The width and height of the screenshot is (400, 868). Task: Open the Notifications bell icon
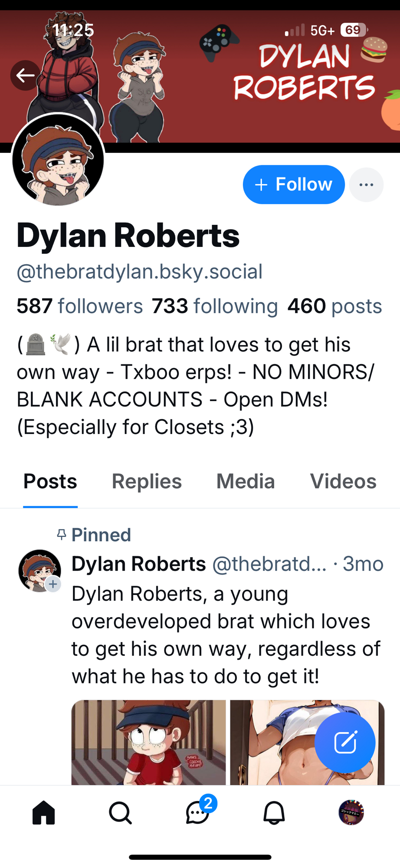point(274,812)
